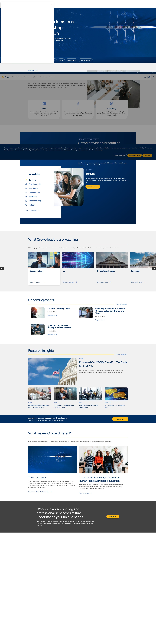Select Healthcare industry tab
Screen dimensions: 156x644
[33, 188]
